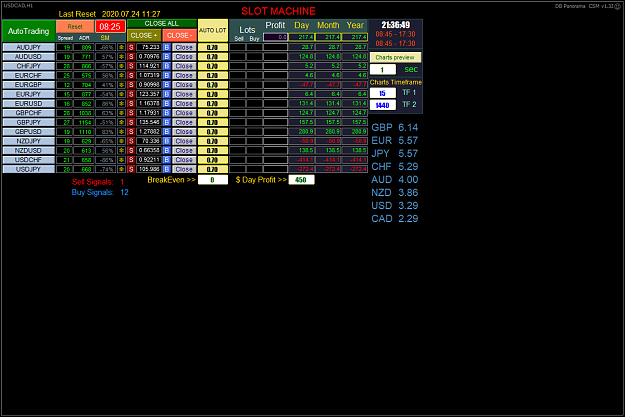
Task: Click the B buy icon in NZDJPY row
Action: (167, 141)
